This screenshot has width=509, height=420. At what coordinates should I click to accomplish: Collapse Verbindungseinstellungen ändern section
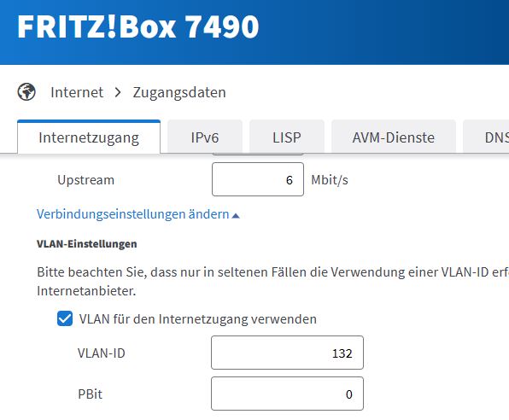138,214
